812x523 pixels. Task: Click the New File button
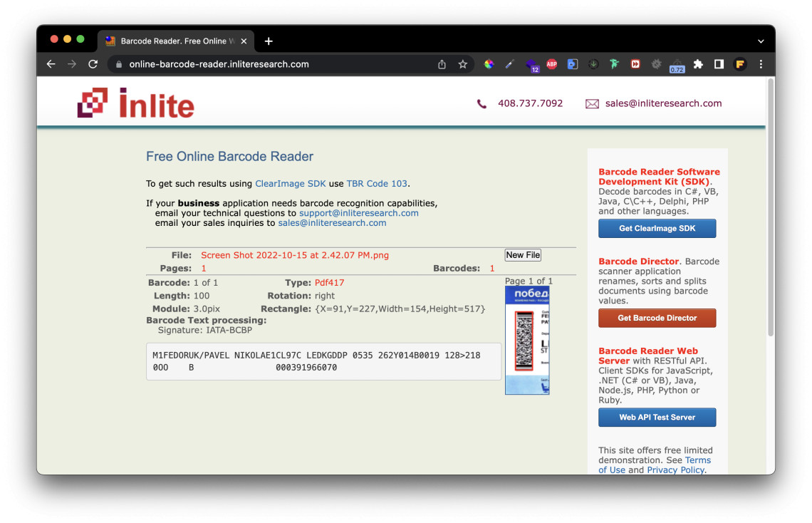[523, 255]
